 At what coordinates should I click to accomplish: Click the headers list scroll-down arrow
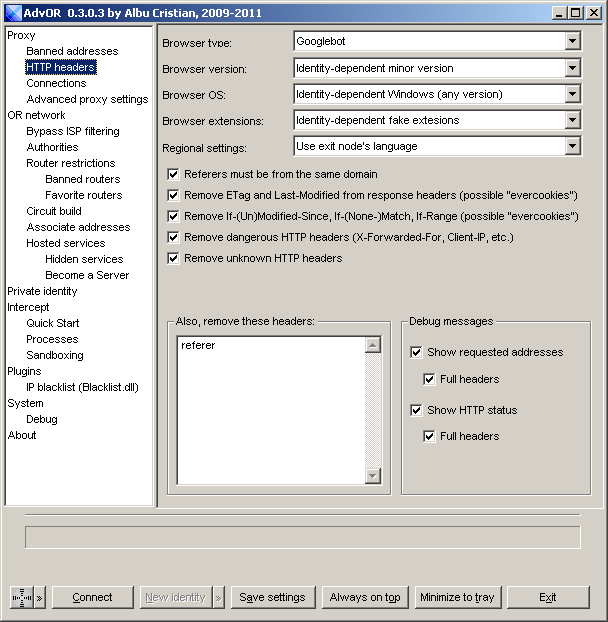coord(372,475)
